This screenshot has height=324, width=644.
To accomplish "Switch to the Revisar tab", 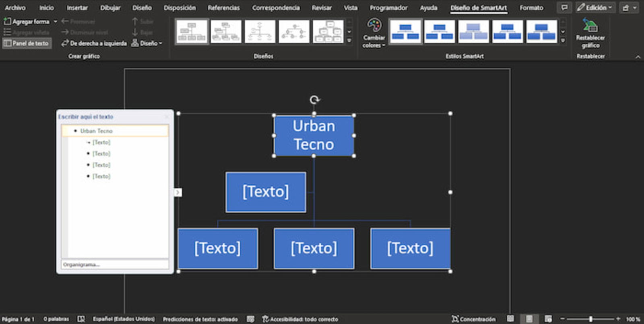I will click(x=322, y=8).
